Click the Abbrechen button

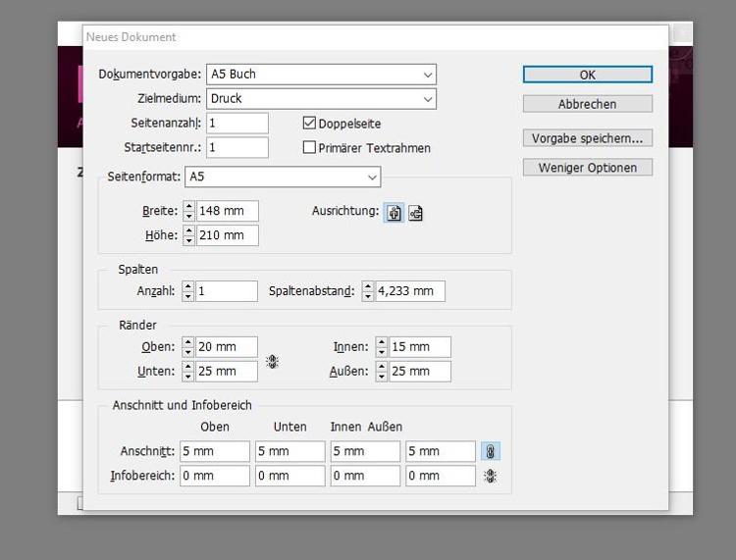click(587, 104)
